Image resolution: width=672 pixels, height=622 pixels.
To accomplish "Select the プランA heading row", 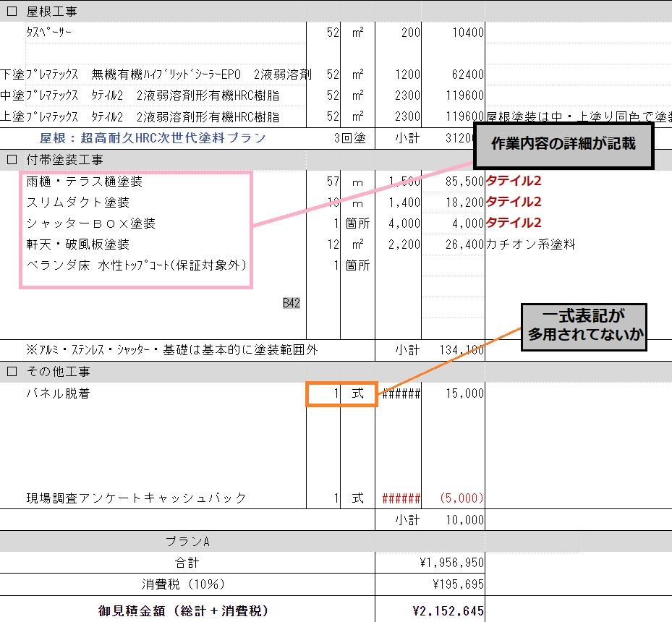I will (188, 542).
